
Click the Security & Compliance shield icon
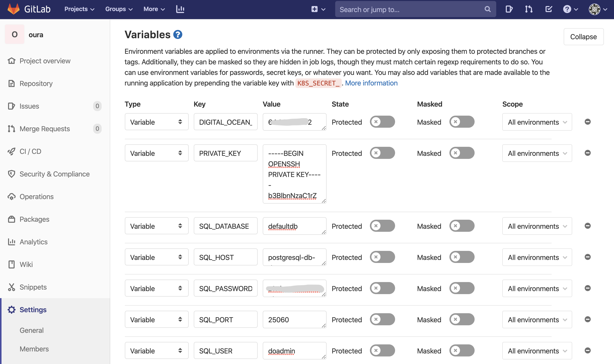click(12, 174)
